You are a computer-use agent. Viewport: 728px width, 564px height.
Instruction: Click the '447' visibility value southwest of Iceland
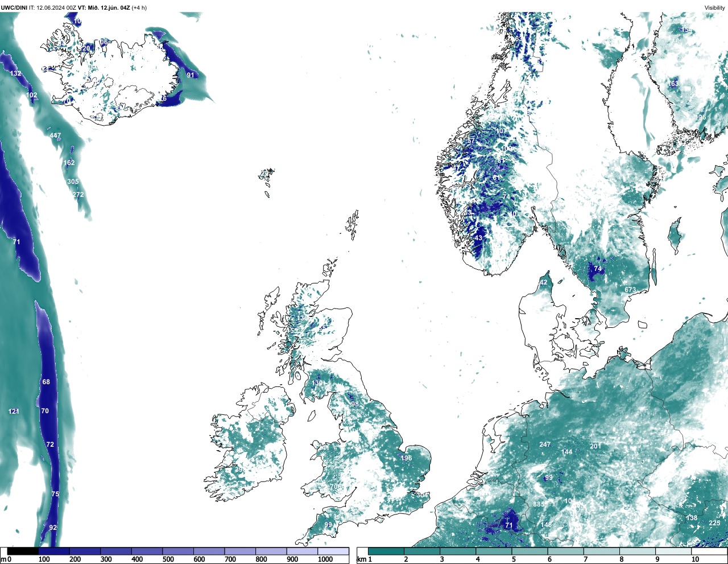point(55,135)
